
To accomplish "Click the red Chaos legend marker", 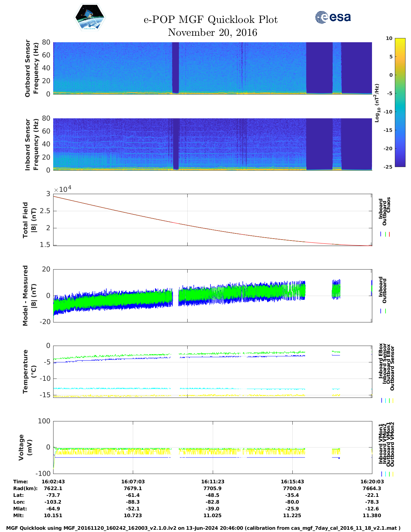I will click(389, 234).
